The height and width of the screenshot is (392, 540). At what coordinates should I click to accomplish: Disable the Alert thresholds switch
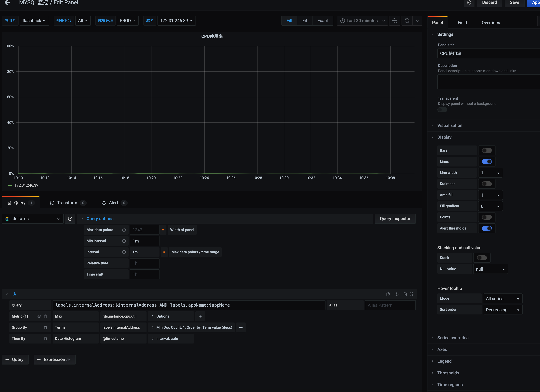487,228
